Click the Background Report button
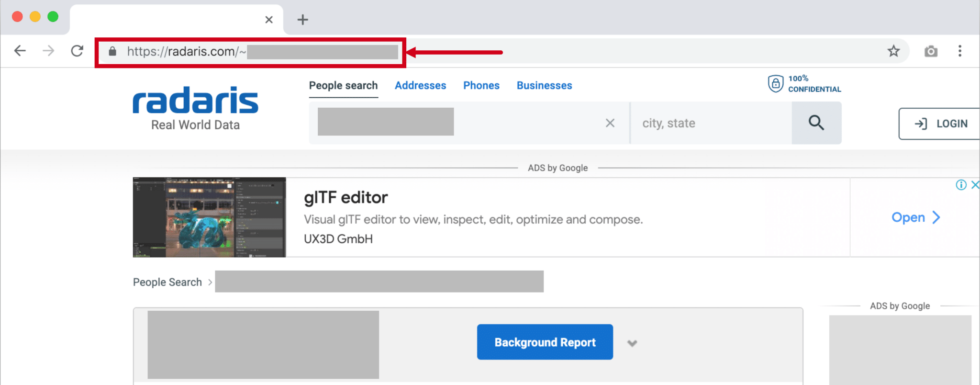The width and height of the screenshot is (980, 385). tap(545, 342)
